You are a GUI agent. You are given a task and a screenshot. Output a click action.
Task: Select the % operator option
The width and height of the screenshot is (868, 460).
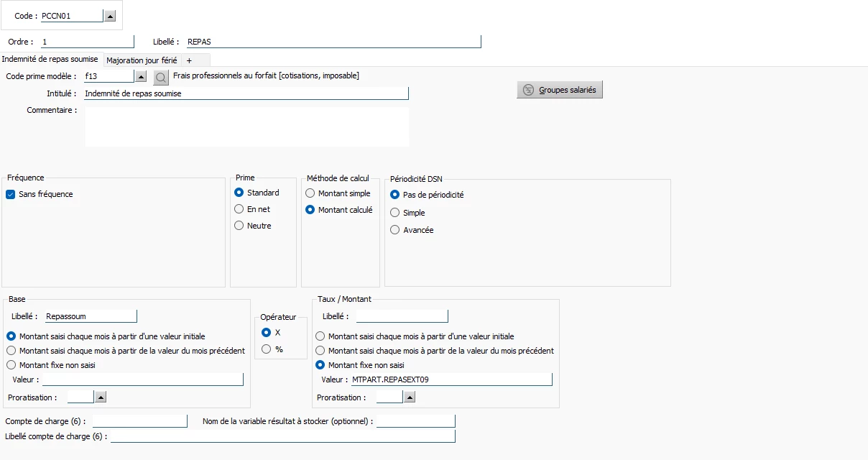coord(267,349)
